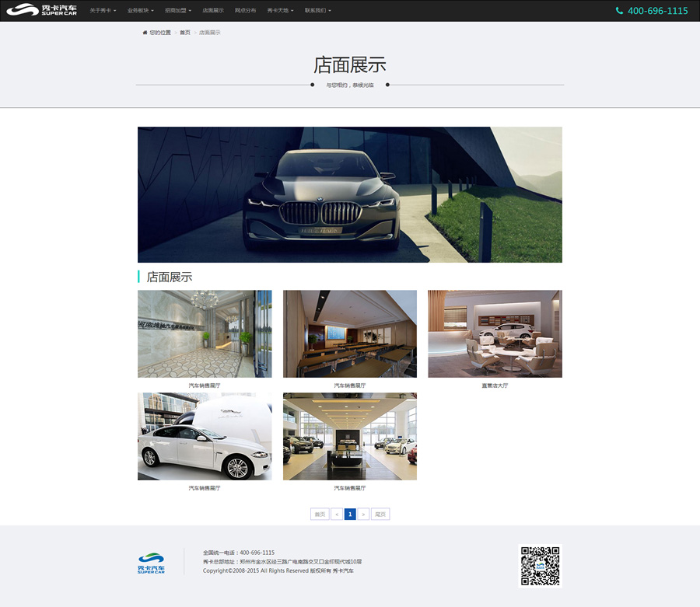Open 网点分布 in the top navigation

point(246,10)
